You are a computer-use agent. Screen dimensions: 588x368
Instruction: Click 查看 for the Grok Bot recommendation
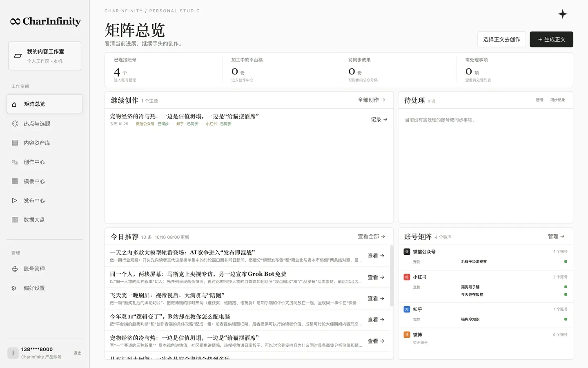[376, 277]
